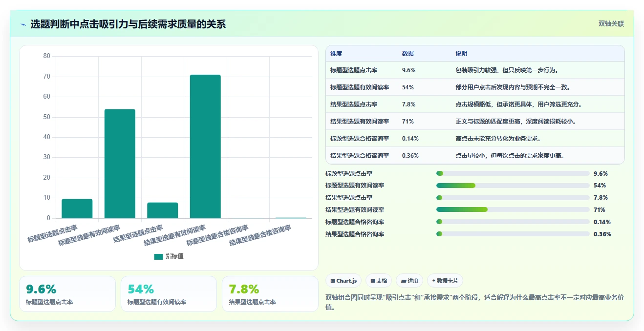
Task: Click the 80 tick on the chart's Y axis
Action: 47,56
